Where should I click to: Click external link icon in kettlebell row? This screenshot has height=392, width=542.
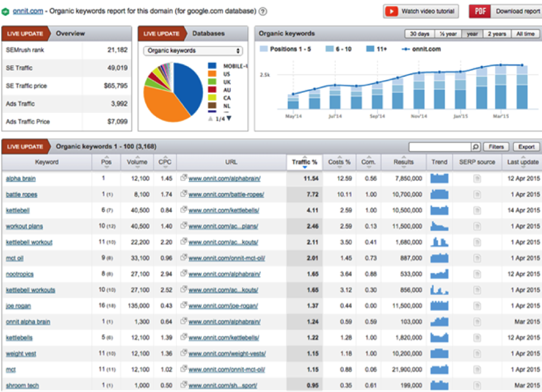point(184,210)
